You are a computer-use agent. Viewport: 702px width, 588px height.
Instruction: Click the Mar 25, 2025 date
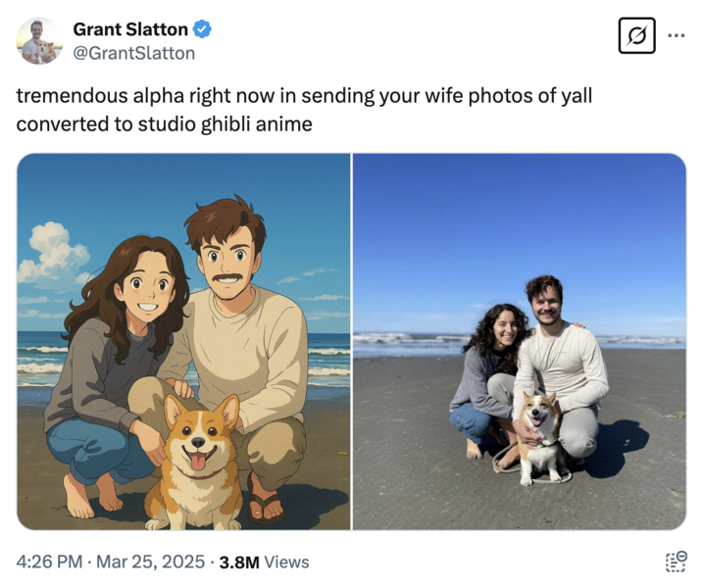tap(151, 562)
